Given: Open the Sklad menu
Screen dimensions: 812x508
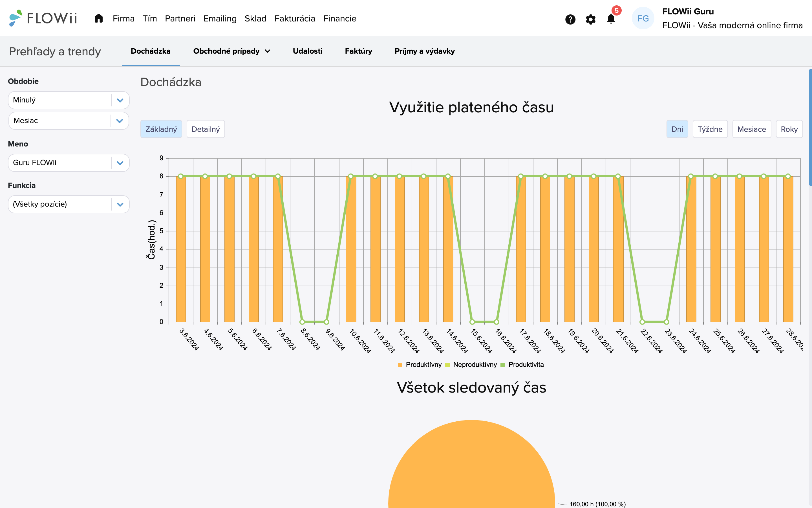Looking at the screenshot, I should tap(255, 18).
